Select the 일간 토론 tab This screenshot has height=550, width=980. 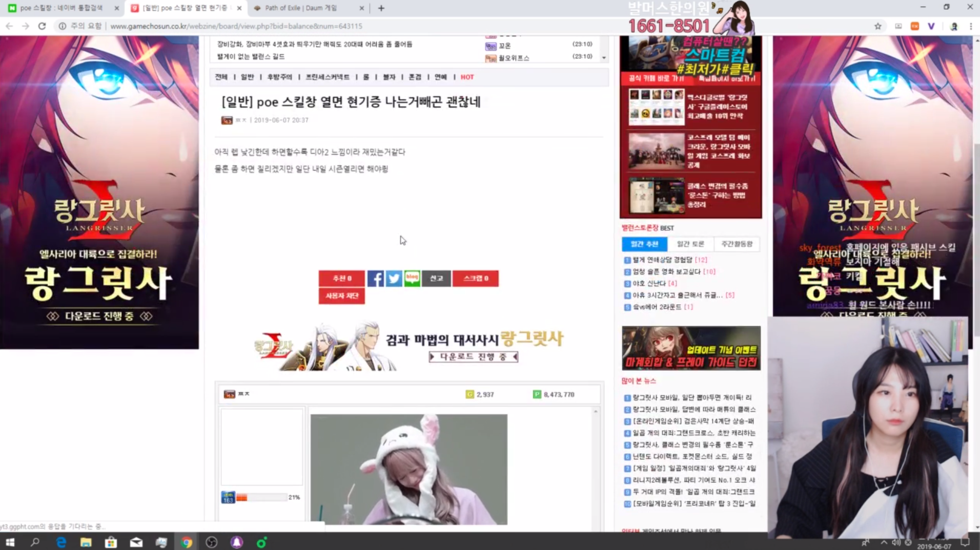click(x=690, y=244)
